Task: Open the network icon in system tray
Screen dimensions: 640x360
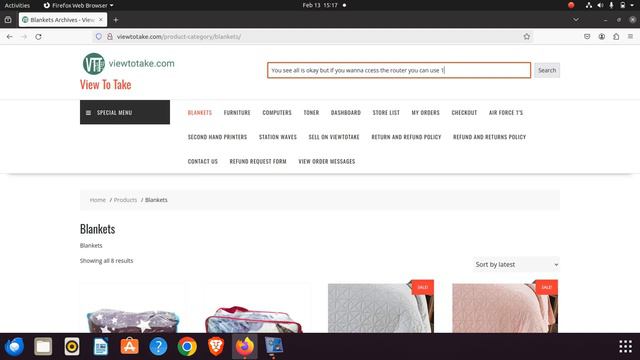Action: click(x=589, y=5)
